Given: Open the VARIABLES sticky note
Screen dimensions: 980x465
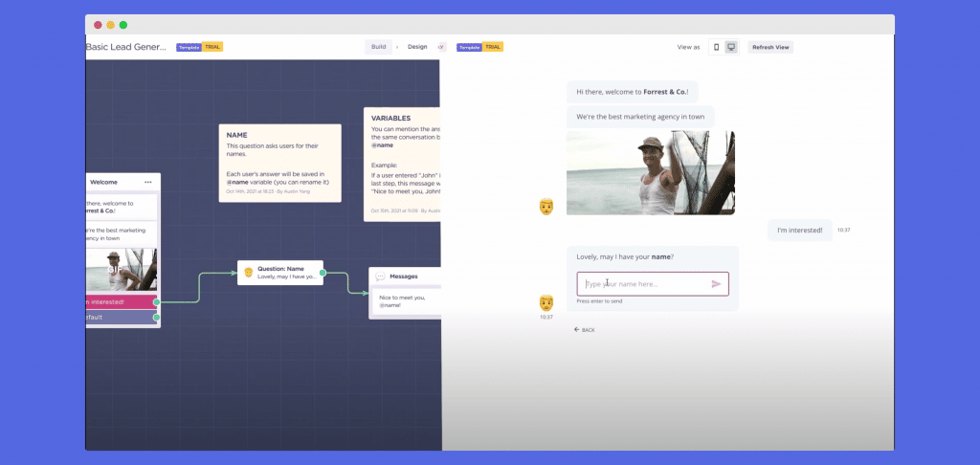Looking at the screenshot, I should pos(402,165).
